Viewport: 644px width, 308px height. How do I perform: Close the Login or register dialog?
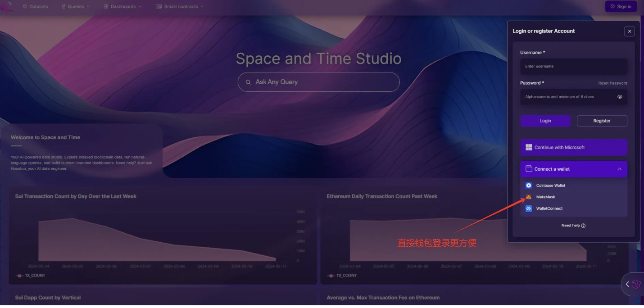pyautogui.click(x=630, y=31)
